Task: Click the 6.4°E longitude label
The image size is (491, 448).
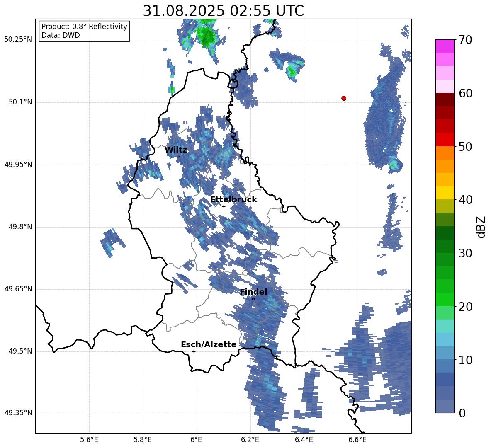Action: [304, 440]
